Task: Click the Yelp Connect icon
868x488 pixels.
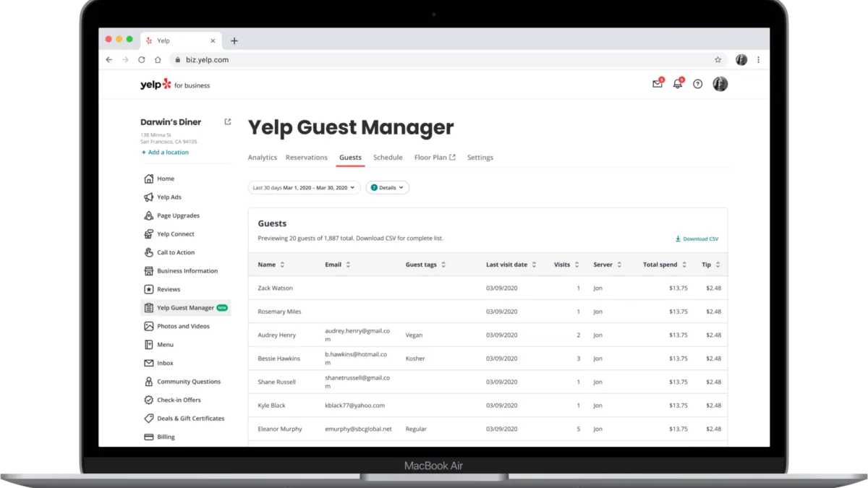Action: click(149, 234)
